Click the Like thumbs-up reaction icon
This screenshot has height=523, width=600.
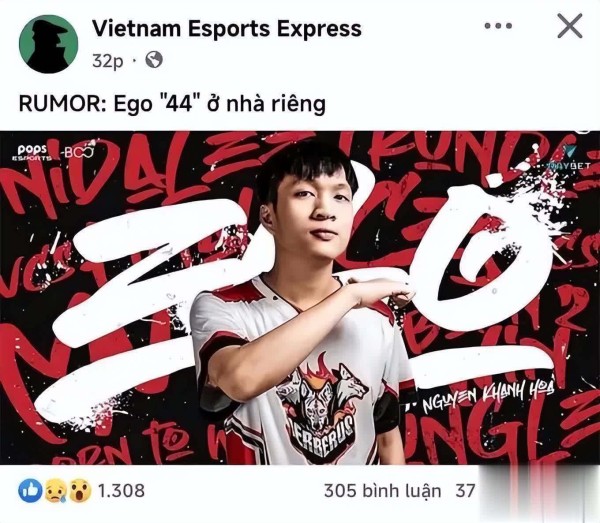[x=30, y=490]
